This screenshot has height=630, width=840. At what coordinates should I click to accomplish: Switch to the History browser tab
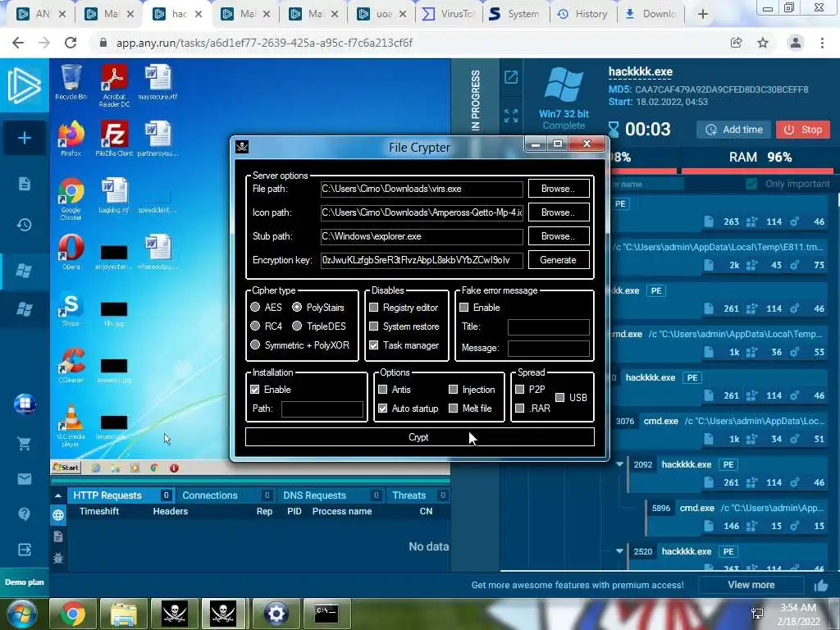(582, 14)
